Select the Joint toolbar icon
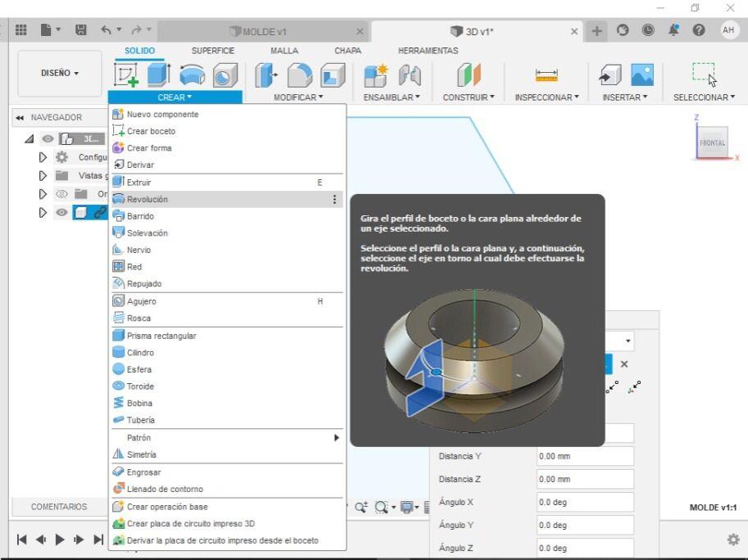Screen dimensions: 748x560 point(410,75)
